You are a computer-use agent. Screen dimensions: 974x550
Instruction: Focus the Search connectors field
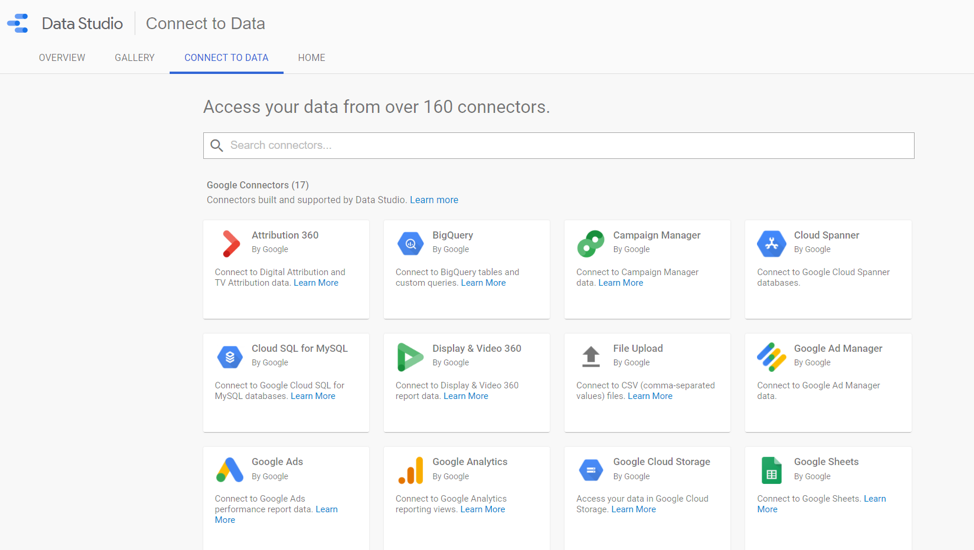[558, 145]
